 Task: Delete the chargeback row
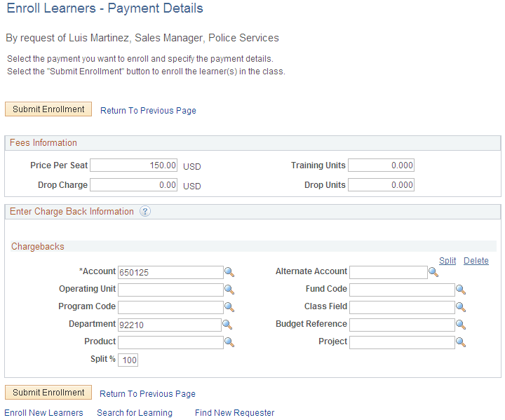[476, 261]
